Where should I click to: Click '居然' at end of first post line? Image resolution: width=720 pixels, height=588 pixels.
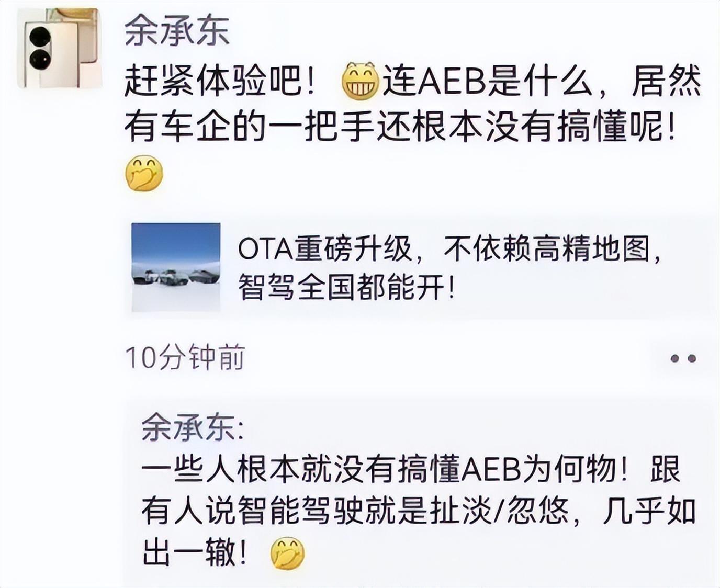[x=666, y=82]
